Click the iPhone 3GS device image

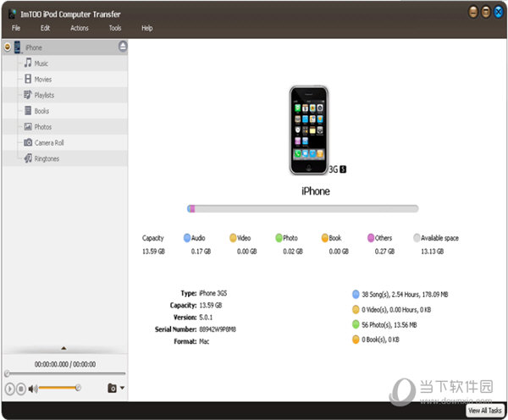click(309, 130)
